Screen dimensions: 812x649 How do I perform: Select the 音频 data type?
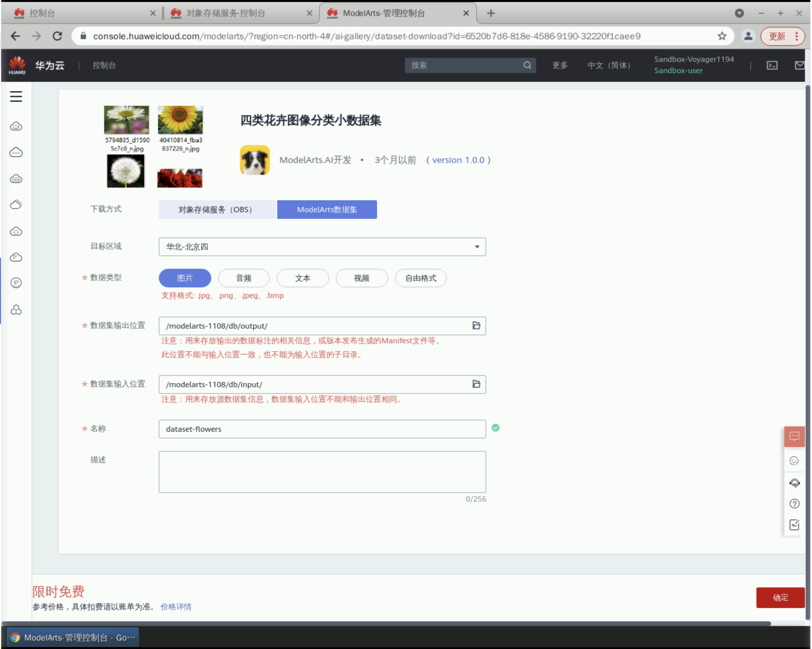pyautogui.click(x=244, y=278)
